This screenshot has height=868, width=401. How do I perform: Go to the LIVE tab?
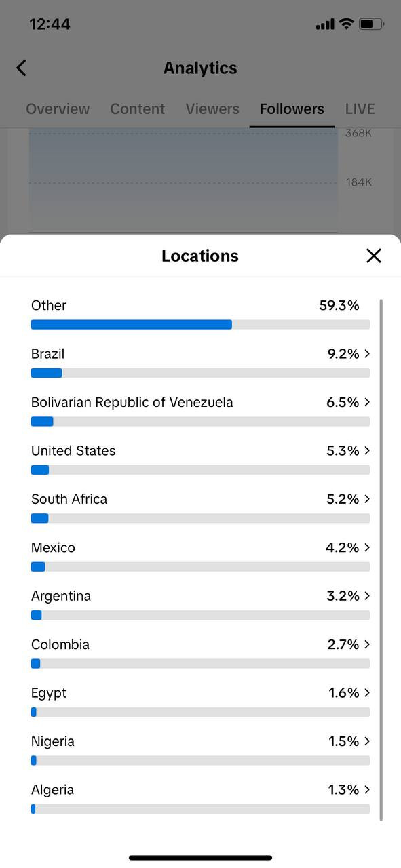360,108
